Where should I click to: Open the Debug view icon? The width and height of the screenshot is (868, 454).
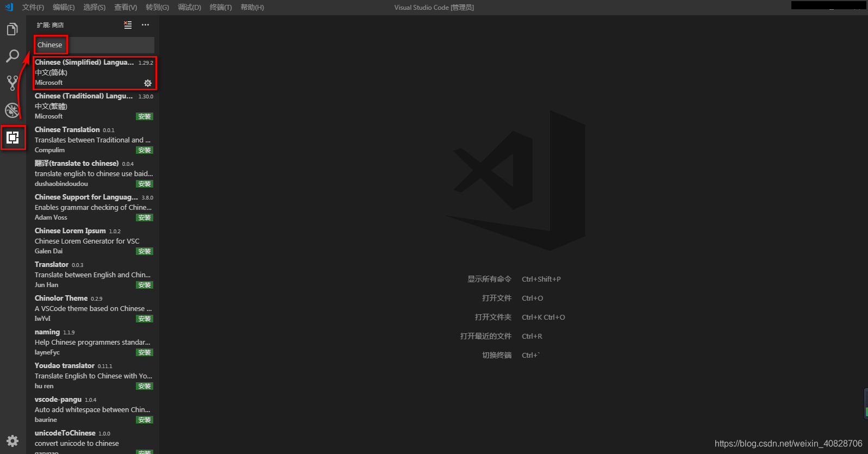tap(13, 110)
